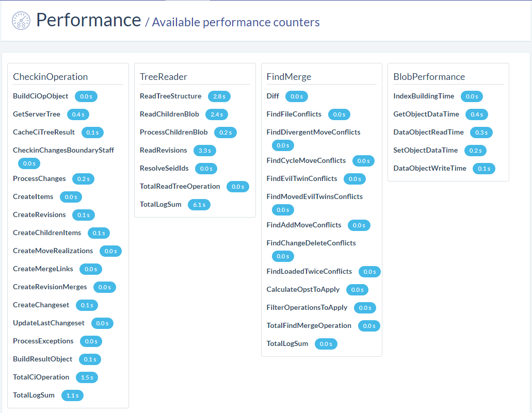Click the 2.8 s badge next to ReadTreeStructure
The width and height of the screenshot is (532, 413).
219,96
